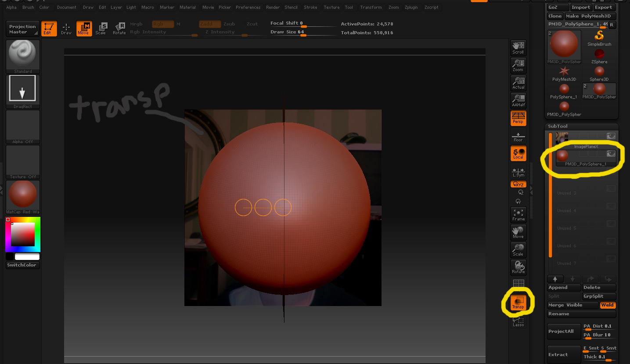This screenshot has width=630, height=364.
Task: Open the Brush menu
Action: (28, 7)
